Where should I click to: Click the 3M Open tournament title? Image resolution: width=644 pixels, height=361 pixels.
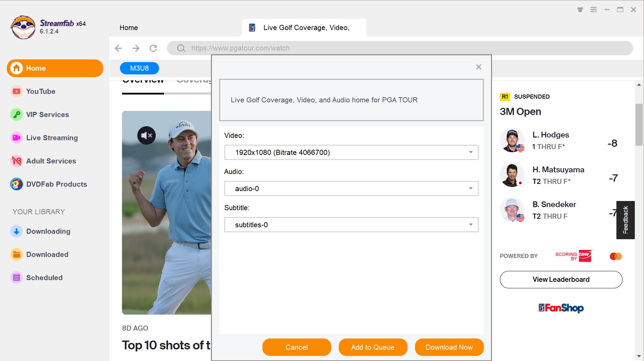pyautogui.click(x=520, y=112)
